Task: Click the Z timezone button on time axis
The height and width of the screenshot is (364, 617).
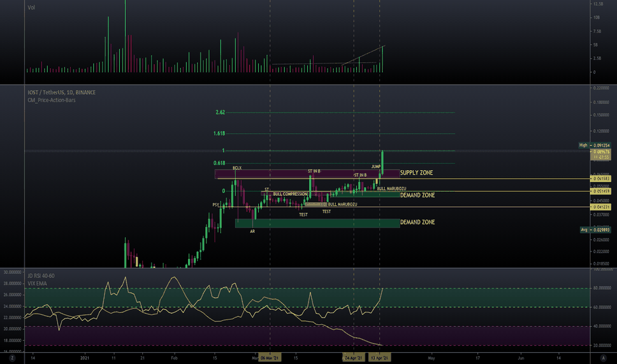Action: (x=12, y=358)
